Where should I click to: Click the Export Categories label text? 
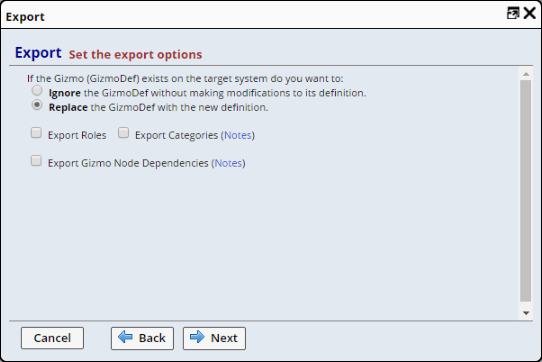[x=176, y=135]
